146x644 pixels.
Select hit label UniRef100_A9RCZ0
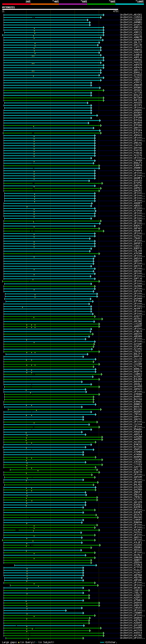[x=131, y=27]
